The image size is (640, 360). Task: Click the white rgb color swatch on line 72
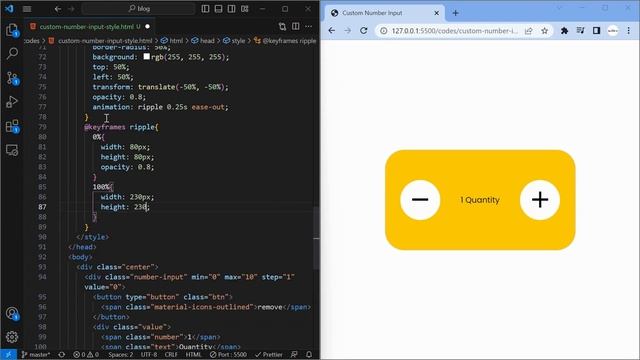pyautogui.click(x=147, y=57)
